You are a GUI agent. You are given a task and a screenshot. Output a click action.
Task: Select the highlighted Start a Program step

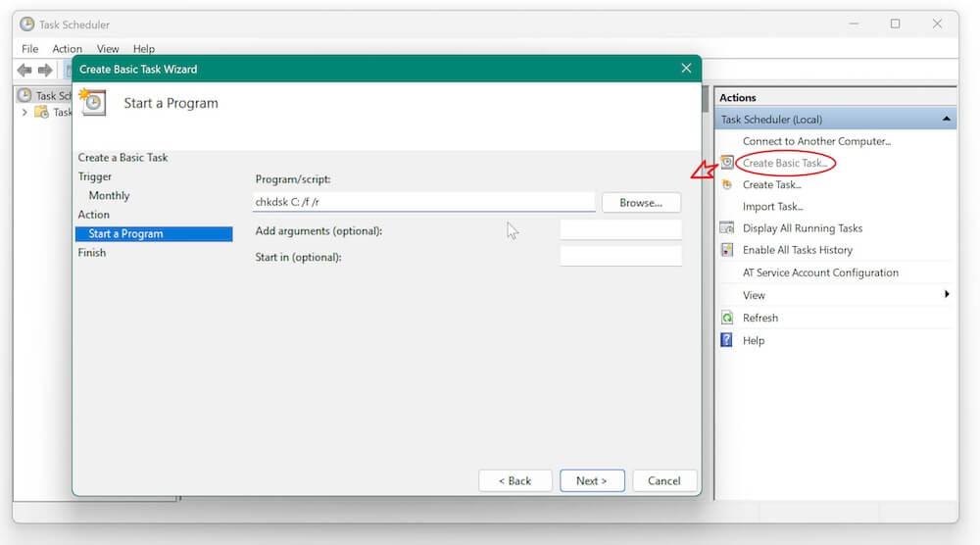pyautogui.click(x=154, y=233)
